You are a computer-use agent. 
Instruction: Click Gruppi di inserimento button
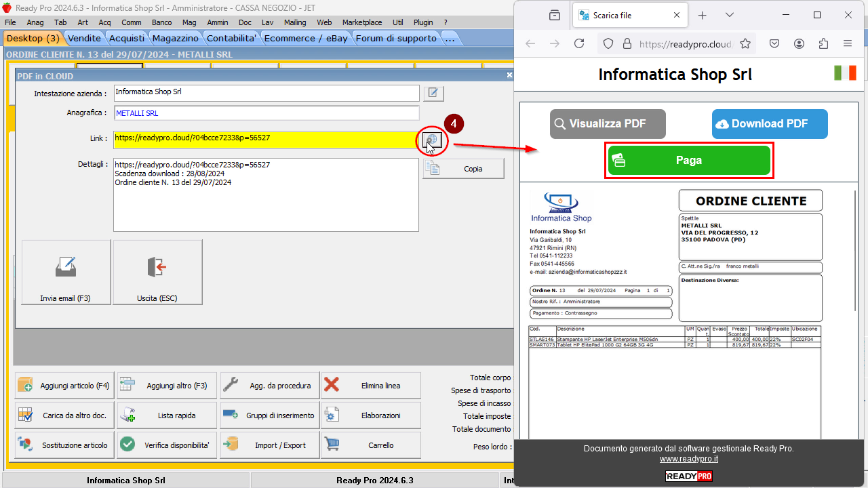click(269, 415)
